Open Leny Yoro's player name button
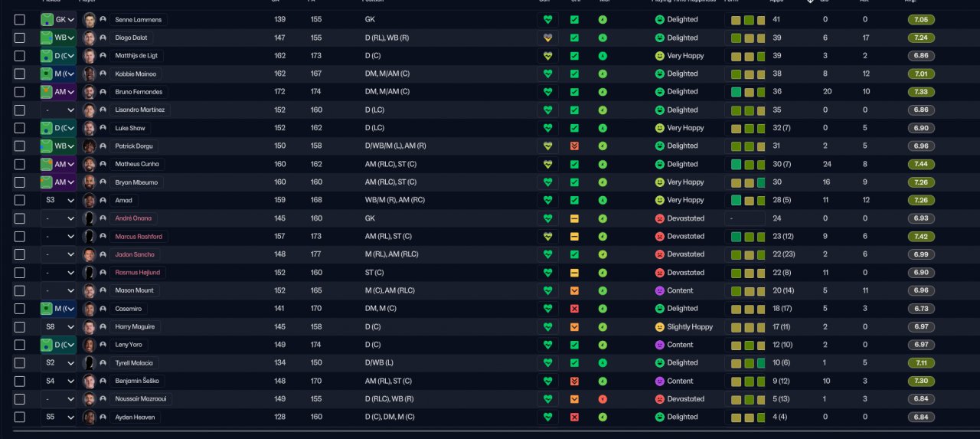980x439 pixels. point(129,345)
